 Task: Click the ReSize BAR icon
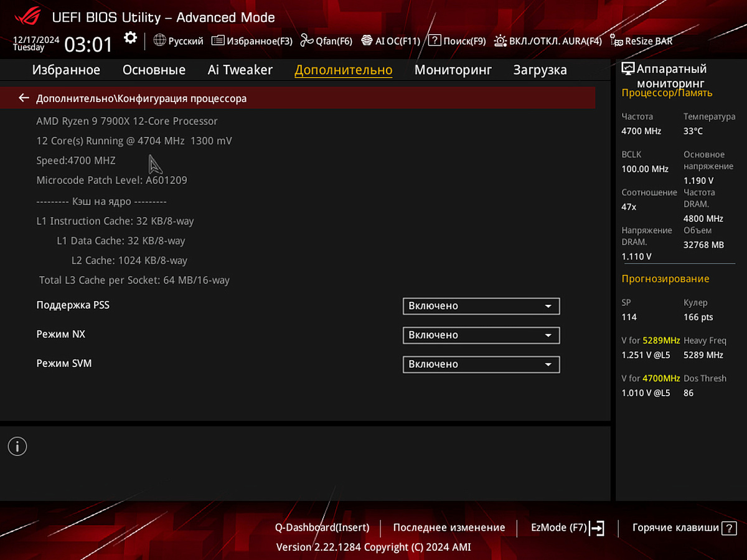pos(616,41)
